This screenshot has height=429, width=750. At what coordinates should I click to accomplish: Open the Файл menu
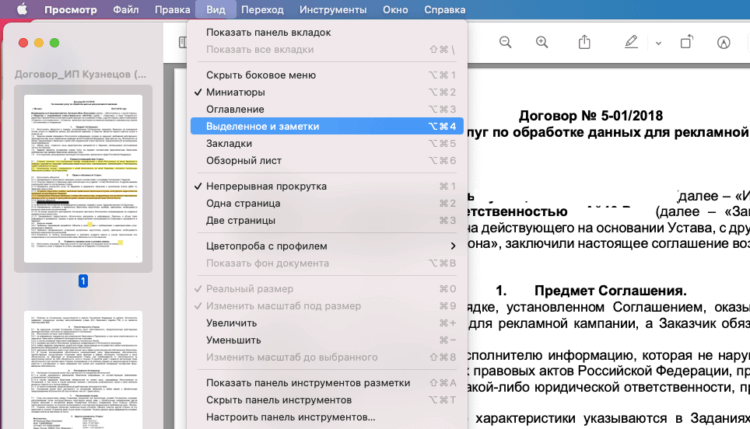coord(126,10)
